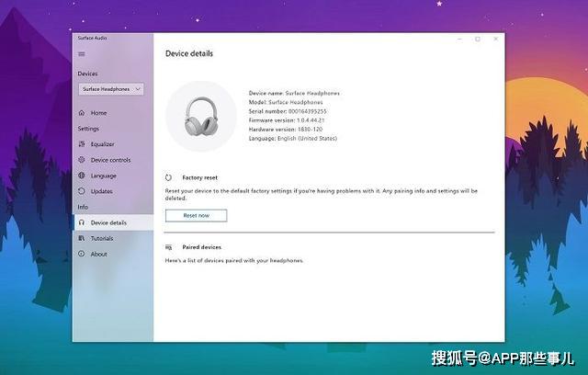Click the headphones product image
The width and height of the screenshot is (588, 375).
click(x=201, y=116)
